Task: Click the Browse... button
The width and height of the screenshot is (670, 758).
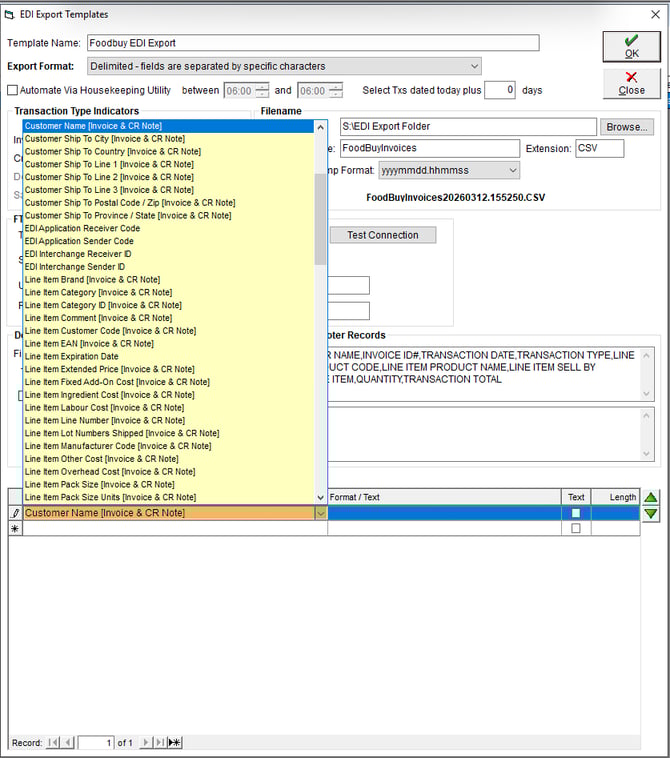Action: tap(626, 127)
